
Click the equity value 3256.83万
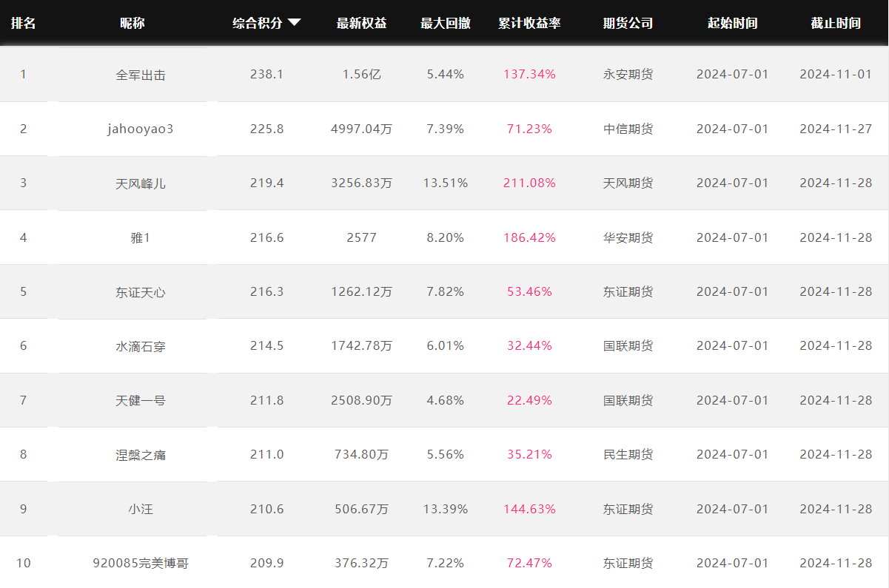(x=362, y=183)
